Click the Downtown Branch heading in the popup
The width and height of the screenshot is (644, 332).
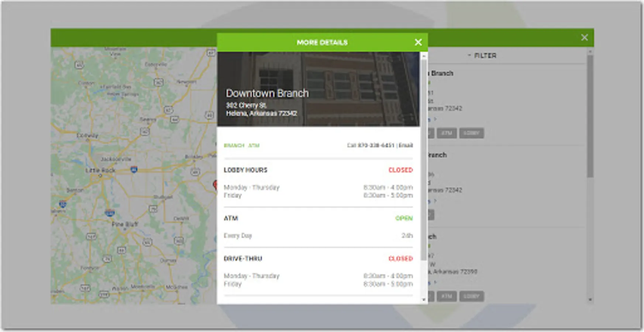(268, 93)
